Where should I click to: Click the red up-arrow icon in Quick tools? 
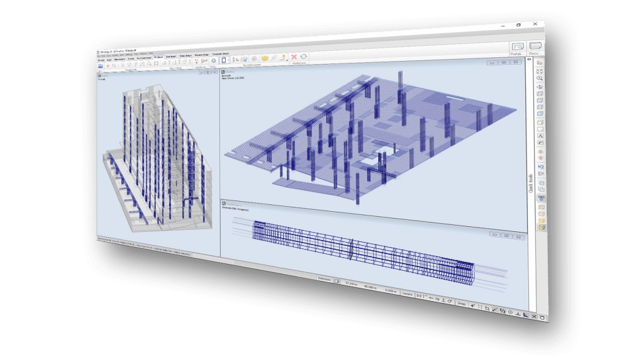click(540, 151)
